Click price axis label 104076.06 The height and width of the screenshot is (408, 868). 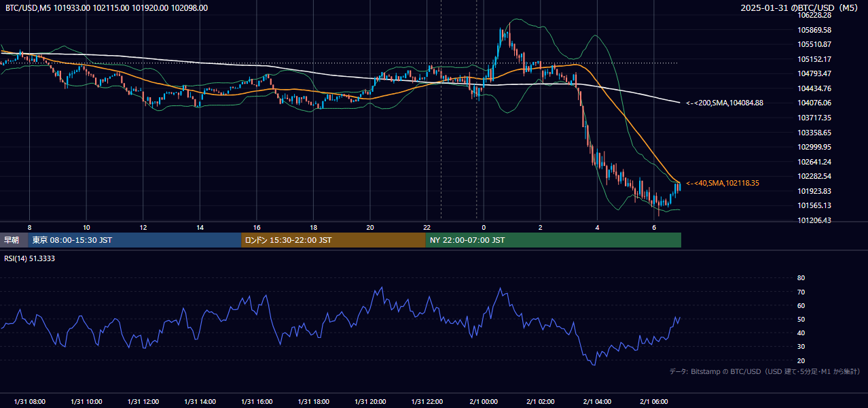pyautogui.click(x=815, y=103)
